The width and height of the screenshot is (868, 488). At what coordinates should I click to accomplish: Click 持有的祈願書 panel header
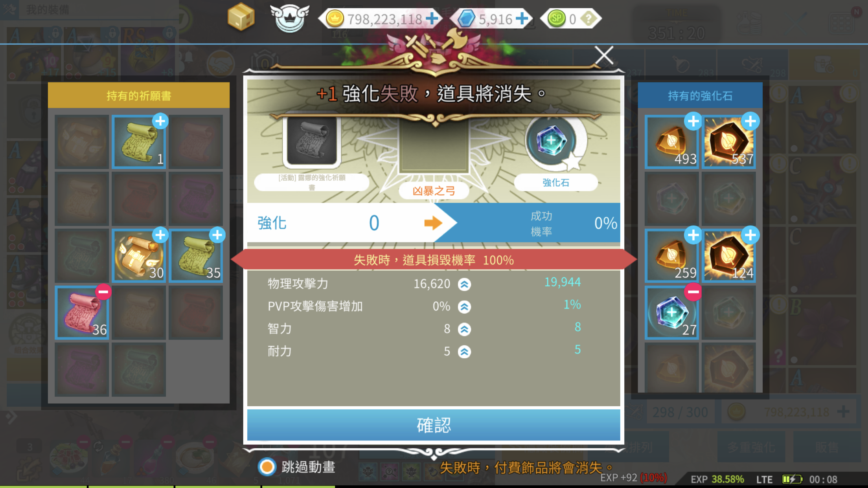(x=139, y=95)
